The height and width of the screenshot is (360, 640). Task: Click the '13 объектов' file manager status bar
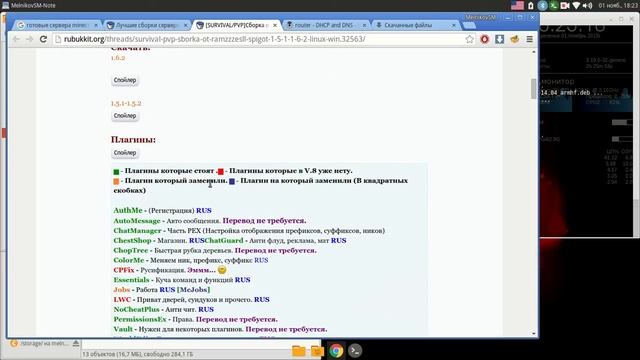click(138, 354)
